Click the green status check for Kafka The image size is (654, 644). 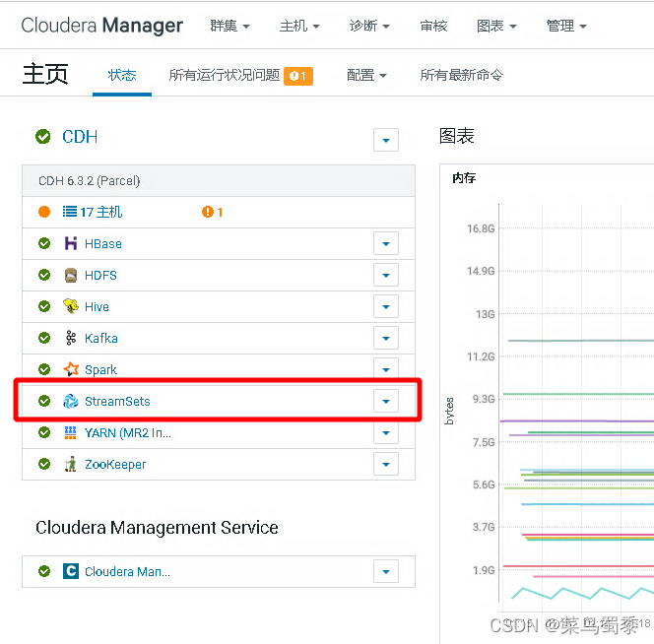point(44,338)
